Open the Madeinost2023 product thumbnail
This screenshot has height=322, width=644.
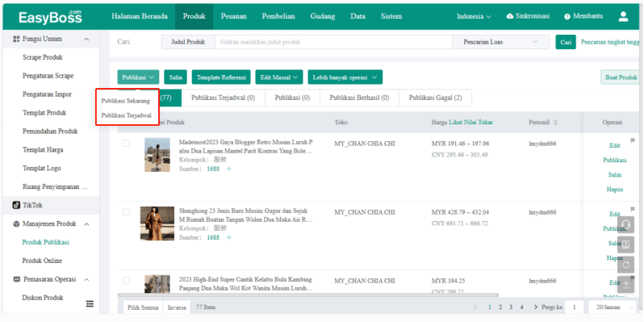click(157, 155)
